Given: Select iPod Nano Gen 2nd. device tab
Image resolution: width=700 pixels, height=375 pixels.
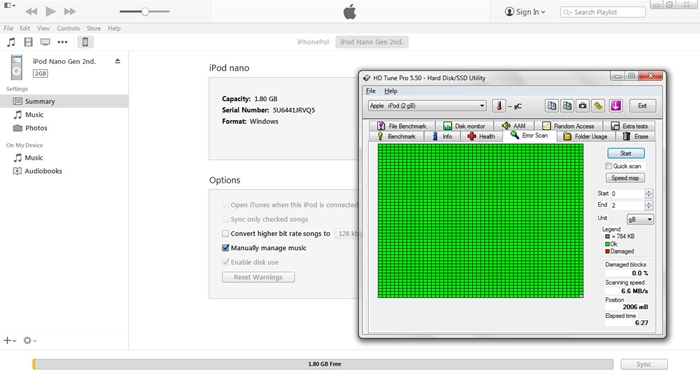Looking at the screenshot, I should click(x=372, y=42).
